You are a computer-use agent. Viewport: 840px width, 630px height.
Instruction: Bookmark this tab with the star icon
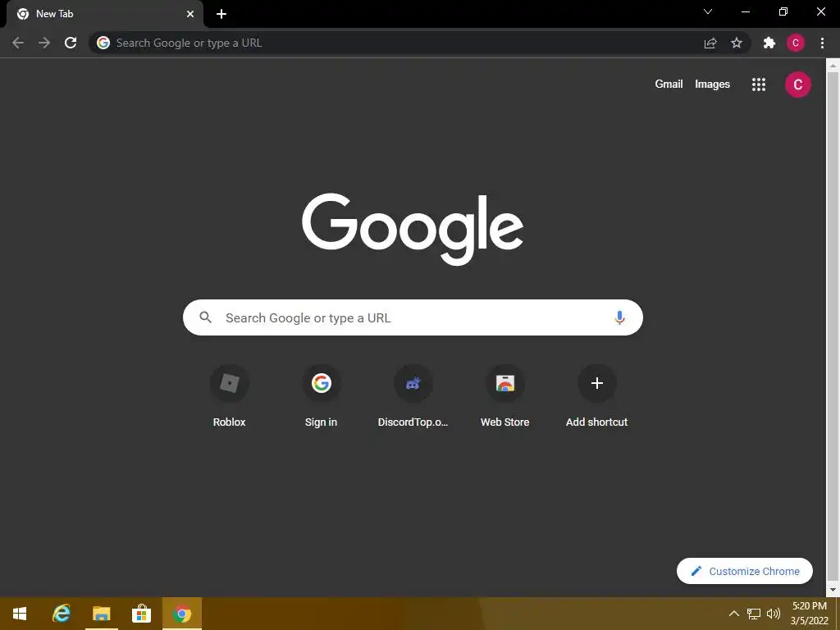tap(737, 43)
